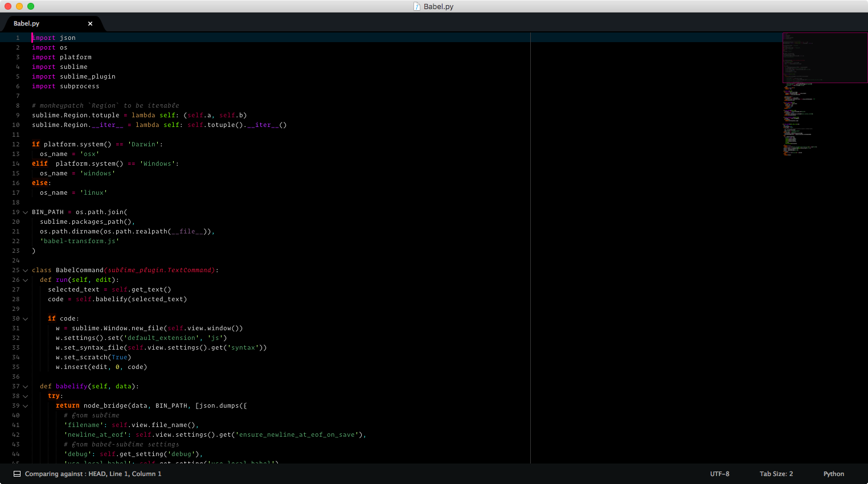
Task: Click 'sublime.packages_path()' in line 20
Action: pyautogui.click(x=85, y=222)
